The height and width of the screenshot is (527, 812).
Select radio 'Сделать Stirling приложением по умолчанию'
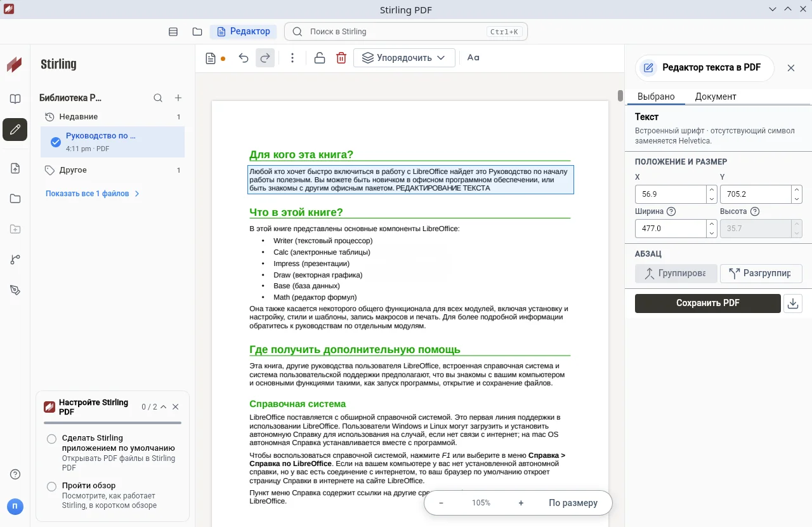pyautogui.click(x=52, y=439)
